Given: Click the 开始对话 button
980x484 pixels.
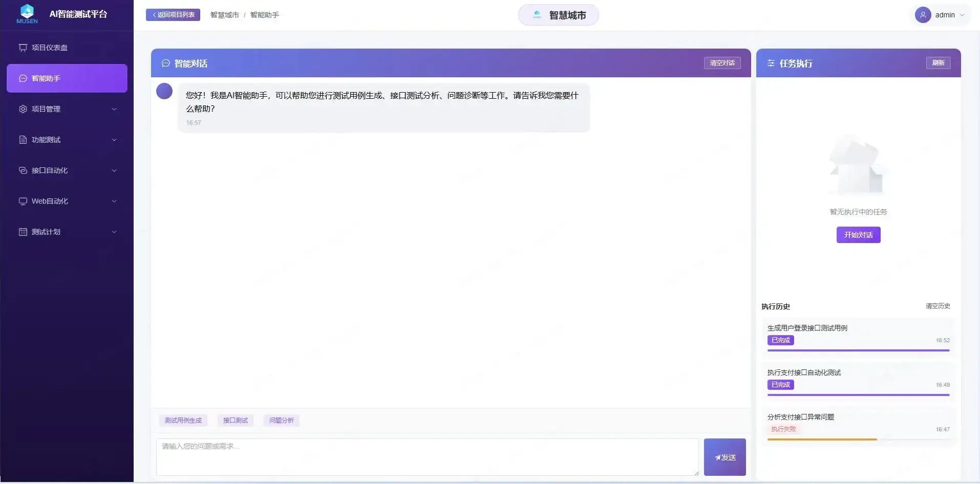Looking at the screenshot, I should coord(858,235).
